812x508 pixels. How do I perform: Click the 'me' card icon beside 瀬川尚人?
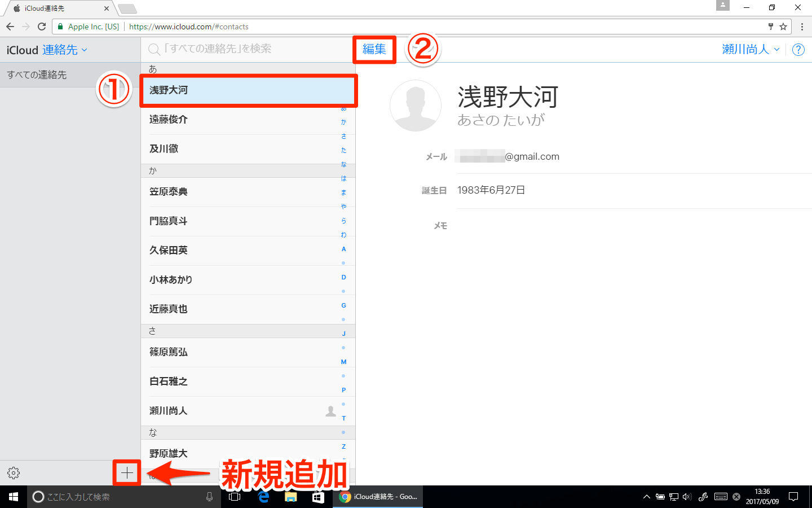331,411
